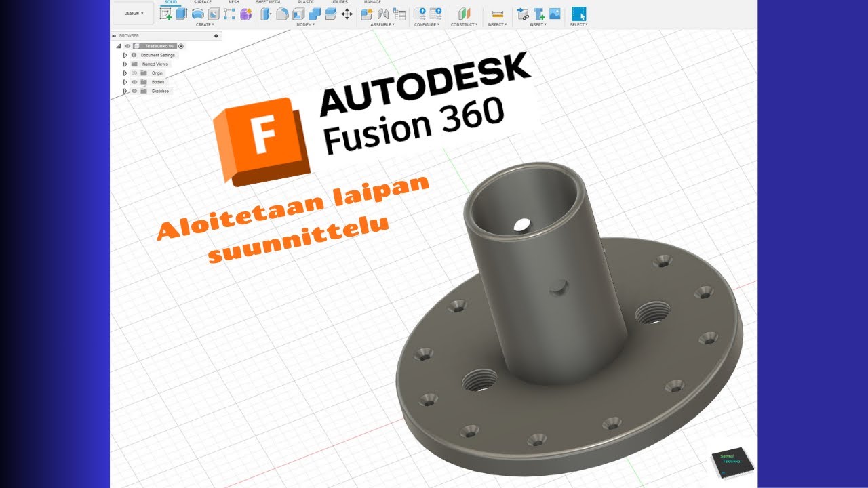The image size is (868, 488).
Task: Collapse the Browser panel with double arrows
Action: click(115, 35)
